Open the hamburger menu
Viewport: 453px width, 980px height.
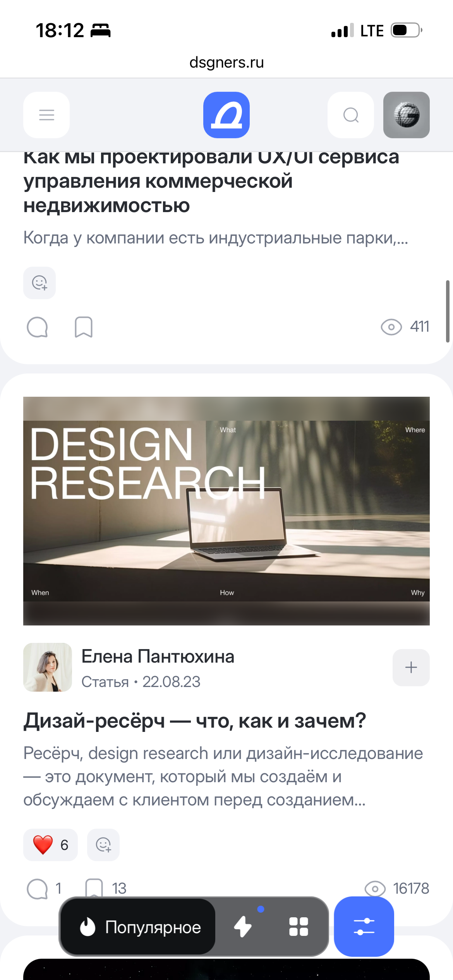(x=46, y=115)
